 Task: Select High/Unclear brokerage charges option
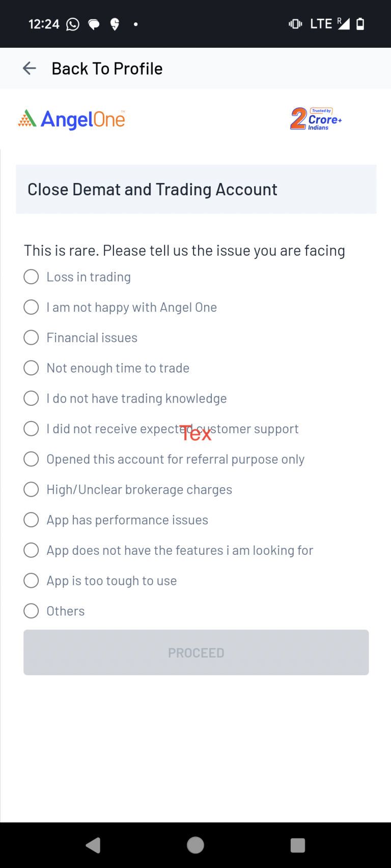[x=31, y=489]
